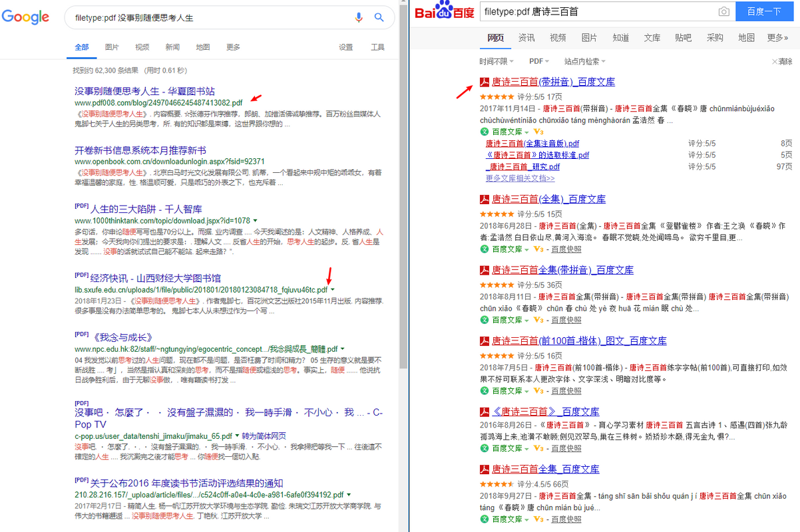Open the 《唐诗三百首》的选取标准.pdf link
The width and height of the screenshot is (800, 532).
click(x=538, y=155)
